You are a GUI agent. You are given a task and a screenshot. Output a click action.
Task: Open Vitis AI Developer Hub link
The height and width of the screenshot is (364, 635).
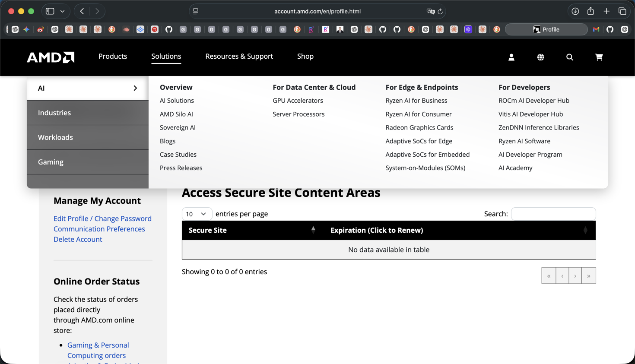[530, 114]
